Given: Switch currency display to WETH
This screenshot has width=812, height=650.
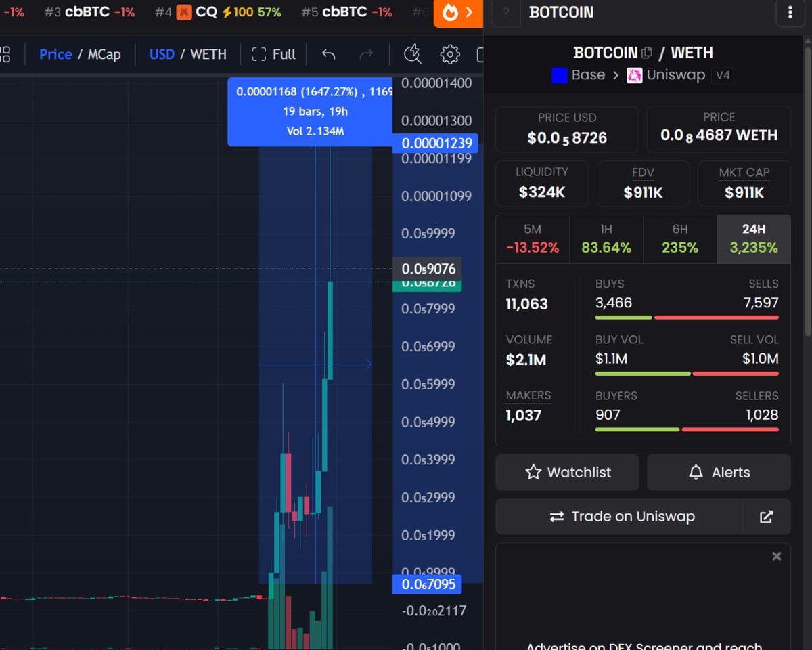Looking at the screenshot, I should [208, 54].
